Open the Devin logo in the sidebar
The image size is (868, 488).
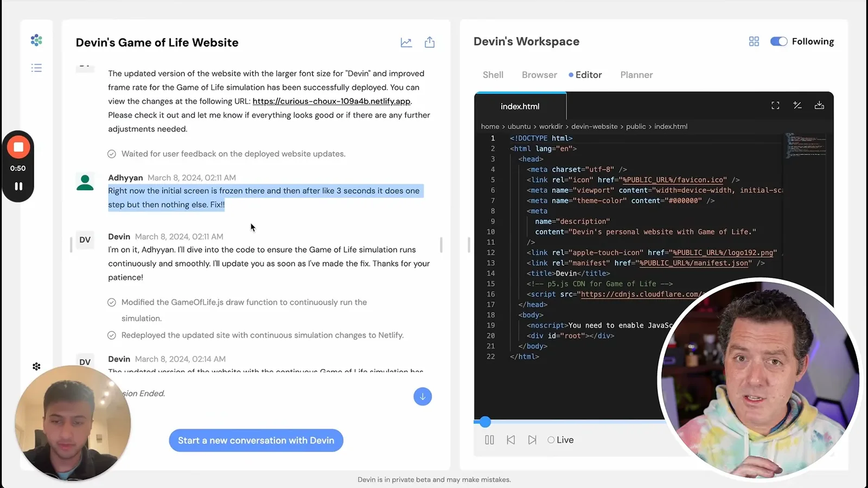click(36, 40)
